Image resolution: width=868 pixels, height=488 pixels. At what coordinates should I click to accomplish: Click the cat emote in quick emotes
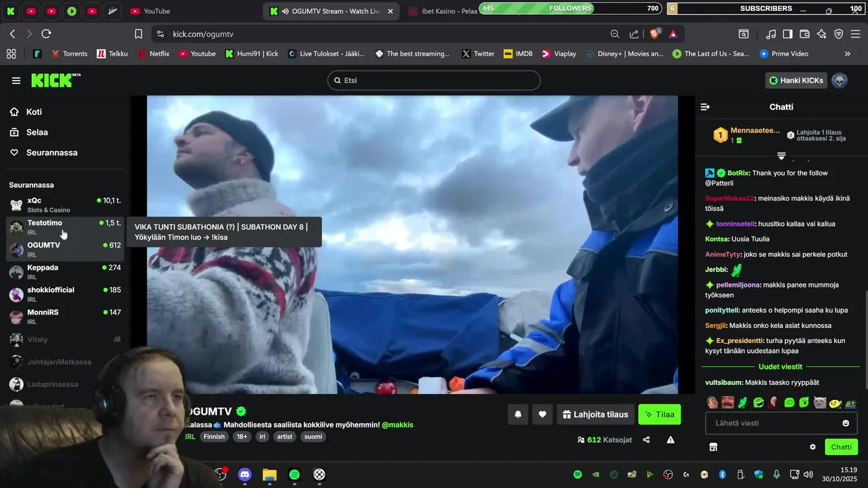[x=820, y=403]
